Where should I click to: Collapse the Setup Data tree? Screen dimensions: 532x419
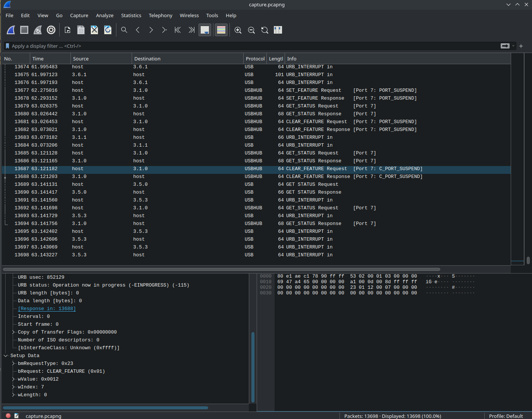point(6,356)
